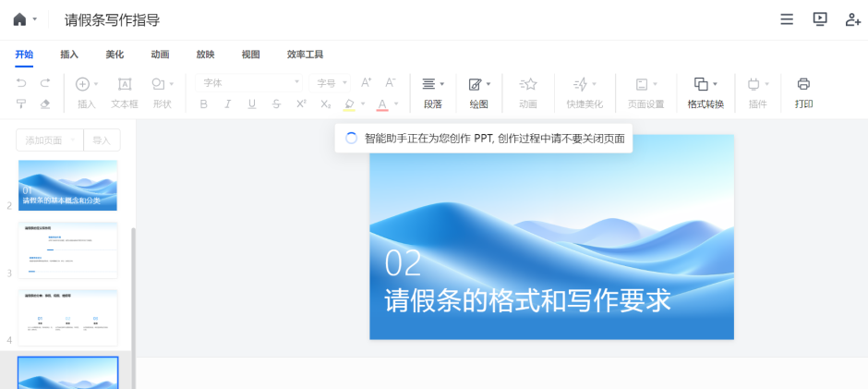Open the 放映 tab
The image size is (868, 389).
coord(205,55)
